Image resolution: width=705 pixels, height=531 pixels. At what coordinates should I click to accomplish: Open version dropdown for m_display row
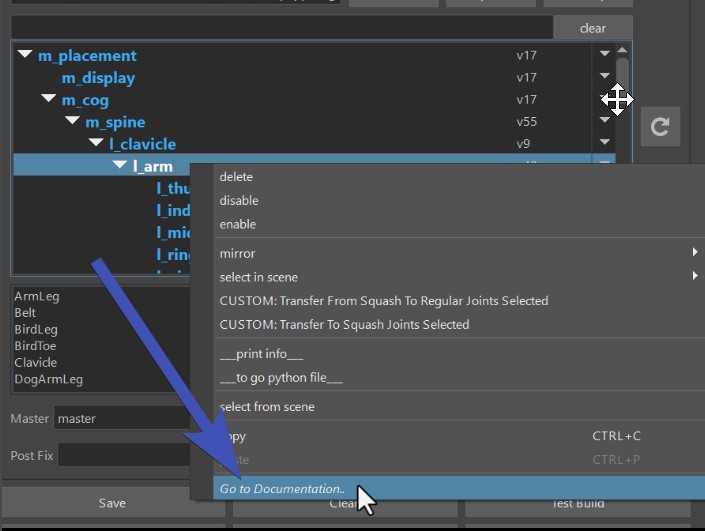[x=604, y=77]
